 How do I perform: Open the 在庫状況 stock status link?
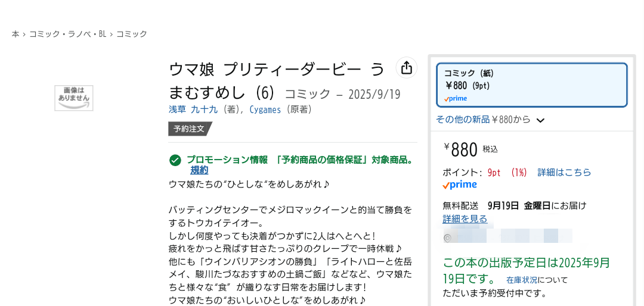522,280
